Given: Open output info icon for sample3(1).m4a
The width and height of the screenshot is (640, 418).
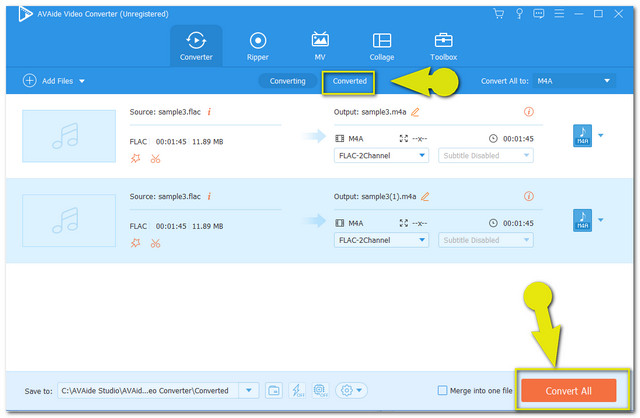Looking at the screenshot, I should point(529,196).
